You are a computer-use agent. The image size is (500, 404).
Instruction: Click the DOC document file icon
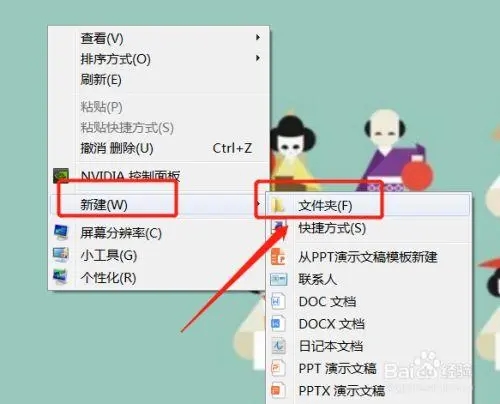[x=278, y=301]
